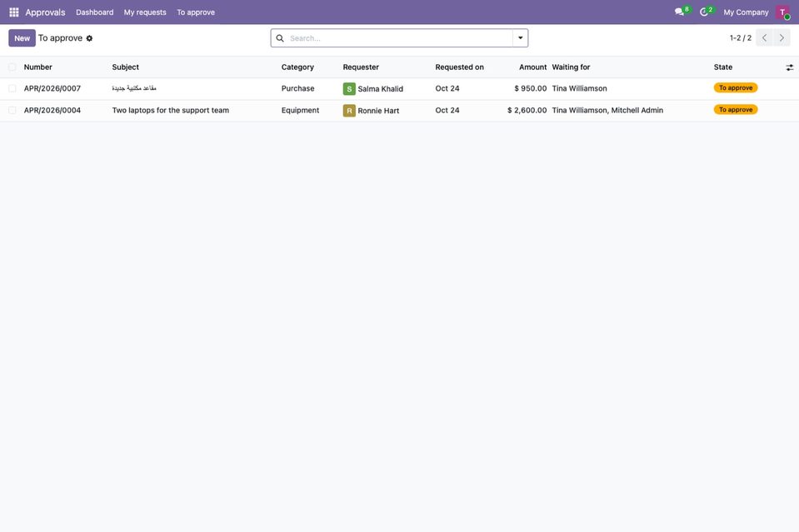
Task: Sort by the Requested on column header
Action: [459, 67]
